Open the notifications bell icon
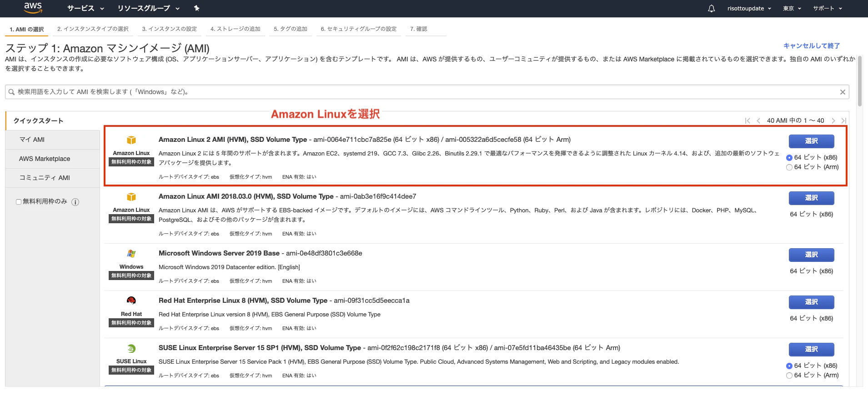 coord(712,8)
